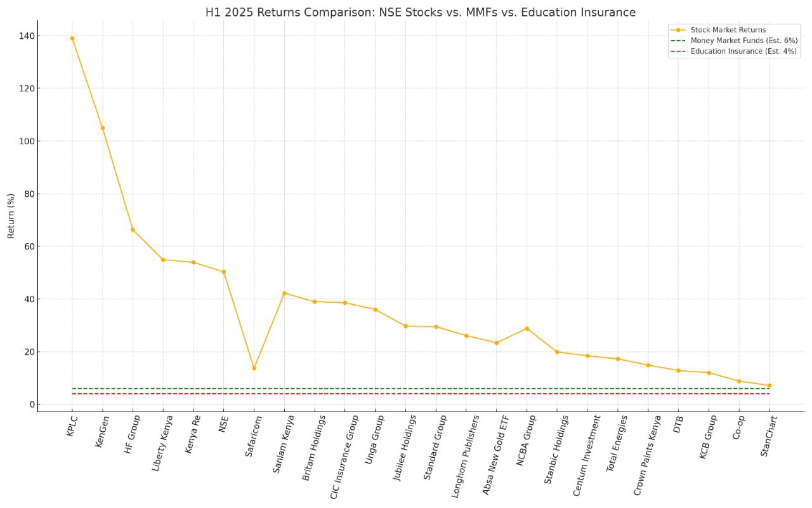Click the Sanlam Kenya x-axis label
812x508 pixels.
(283, 444)
